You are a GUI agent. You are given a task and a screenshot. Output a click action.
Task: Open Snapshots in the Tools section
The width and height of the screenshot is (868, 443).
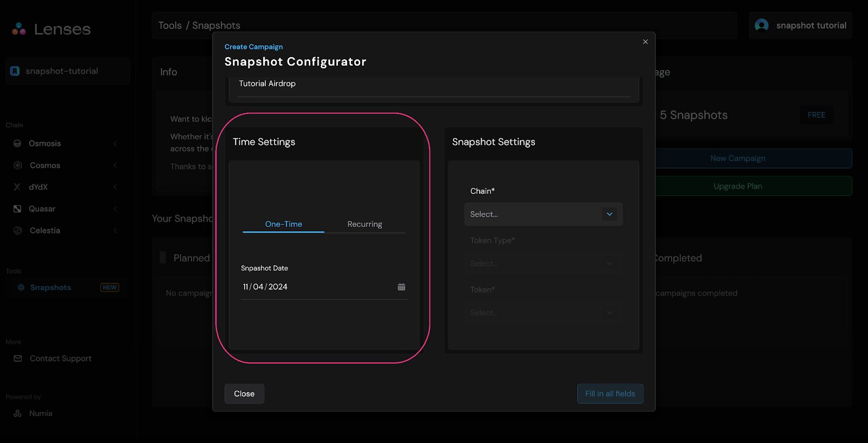pyautogui.click(x=50, y=287)
